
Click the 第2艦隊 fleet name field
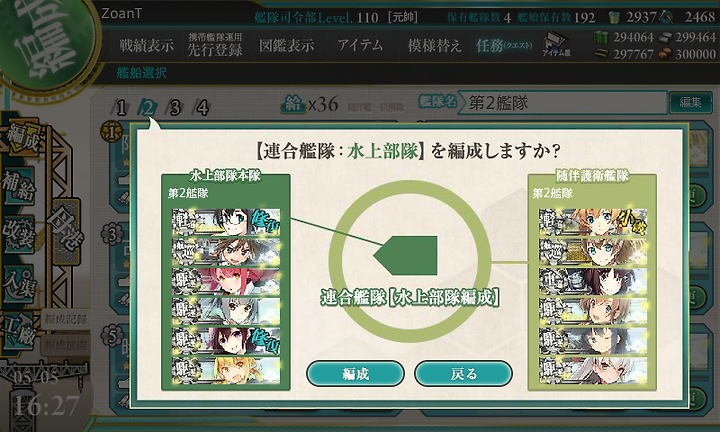pos(564,102)
